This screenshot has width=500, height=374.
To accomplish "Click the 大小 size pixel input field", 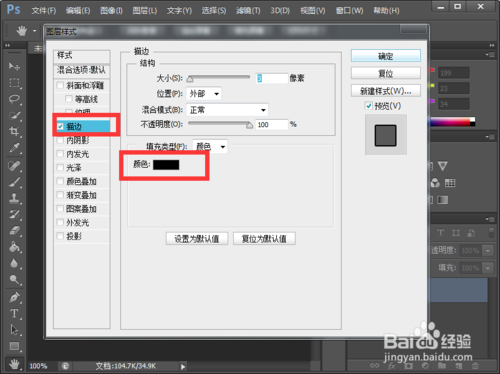I will point(272,78).
